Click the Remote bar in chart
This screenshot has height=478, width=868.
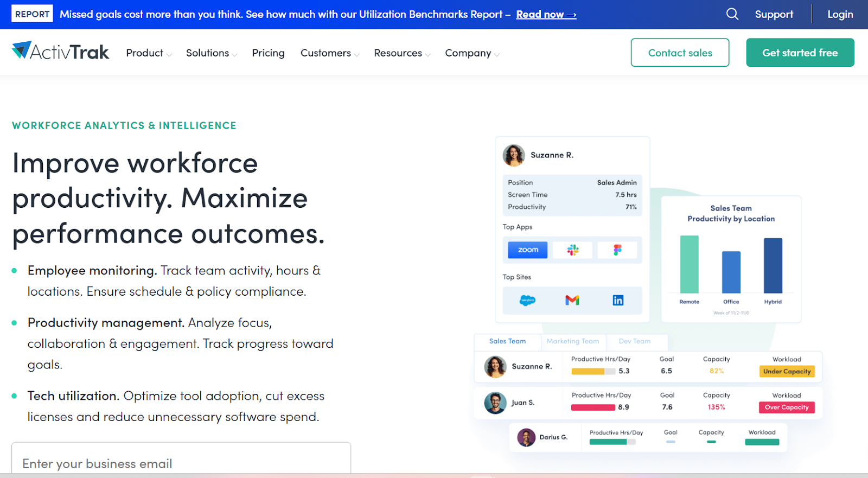coord(689,264)
